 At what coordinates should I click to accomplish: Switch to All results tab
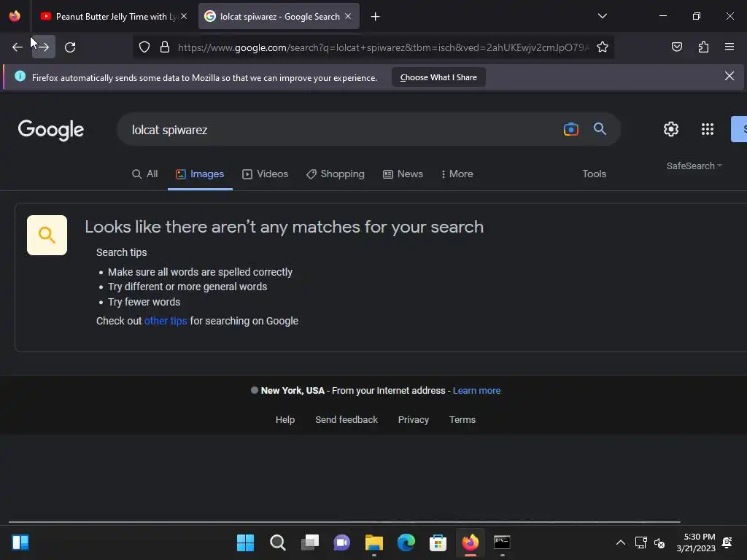click(x=145, y=174)
